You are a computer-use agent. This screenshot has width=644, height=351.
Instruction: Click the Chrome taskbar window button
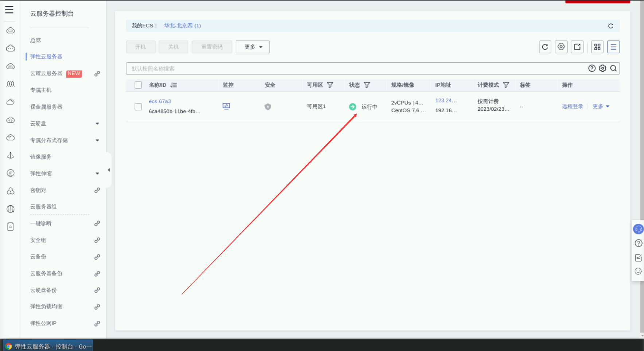coord(48,346)
